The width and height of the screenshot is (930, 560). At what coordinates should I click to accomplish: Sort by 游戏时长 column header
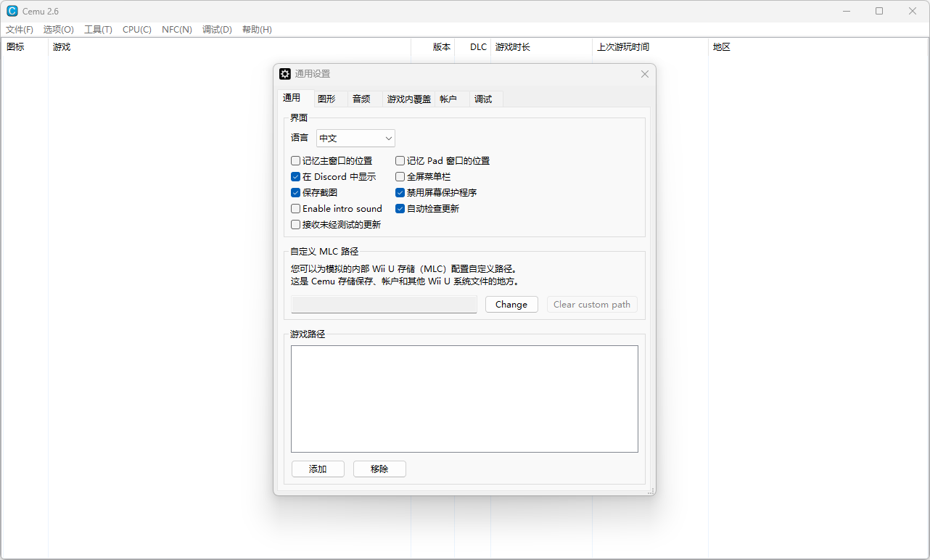542,47
